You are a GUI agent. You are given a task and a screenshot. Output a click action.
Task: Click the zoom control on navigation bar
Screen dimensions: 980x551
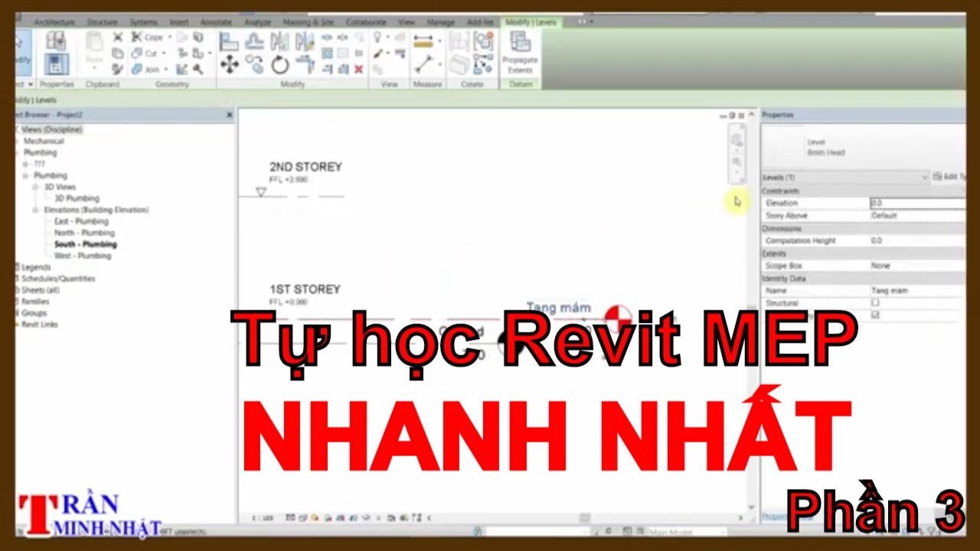pyautogui.click(x=737, y=162)
